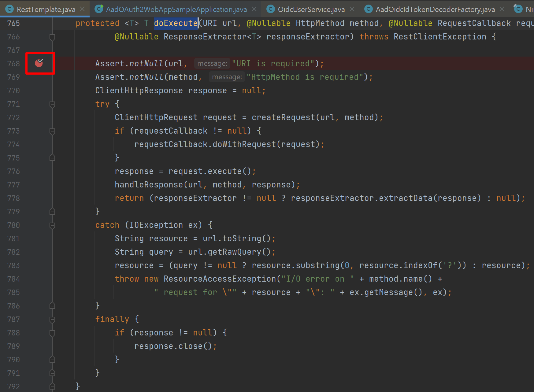Image resolution: width=534 pixels, height=392 pixels.
Task: Click the class icon on the rightmost truncated tab
Action: pyautogui.click(x=518, y=9)
